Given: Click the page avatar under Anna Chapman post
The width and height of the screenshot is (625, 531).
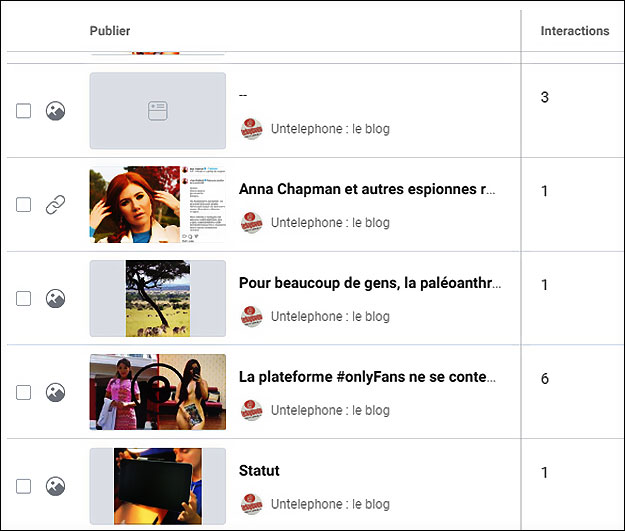Looking at the screenshot, I should tap(252, 222).
